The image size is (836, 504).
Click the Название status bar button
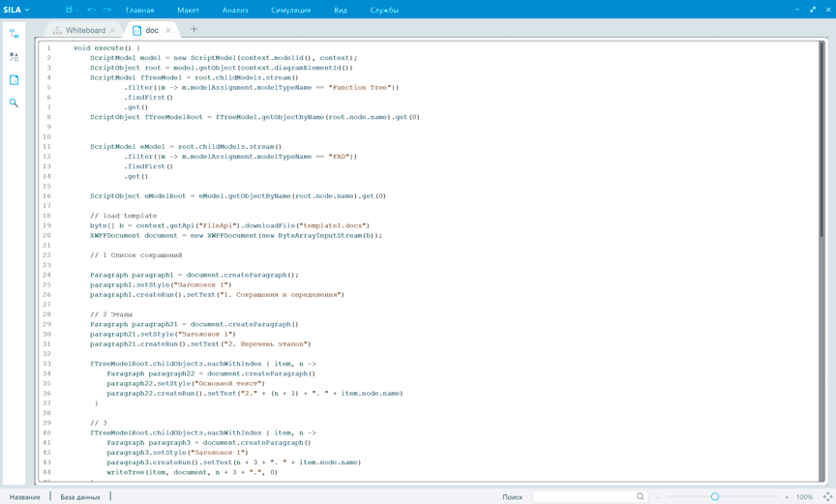[25, 496]
